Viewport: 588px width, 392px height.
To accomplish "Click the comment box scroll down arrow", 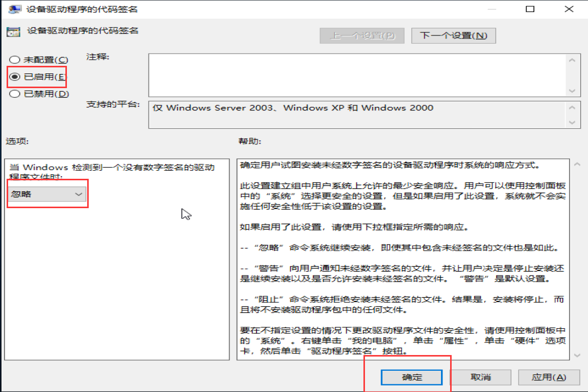I will [x=572, y=91].
